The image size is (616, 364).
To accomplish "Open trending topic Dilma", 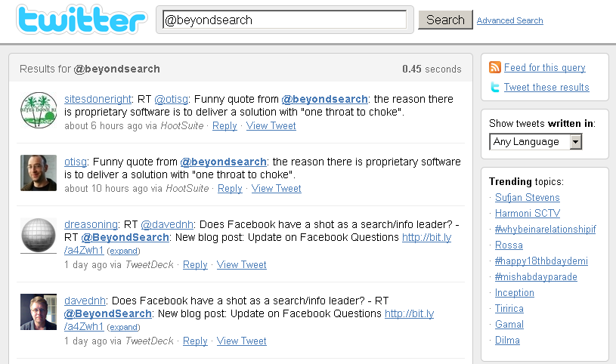I will click(507, 340).
